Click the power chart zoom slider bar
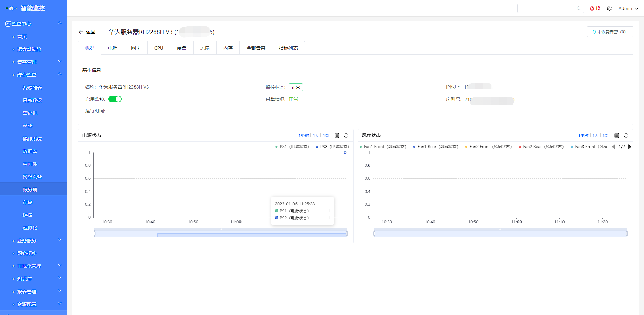 (221, 233)
